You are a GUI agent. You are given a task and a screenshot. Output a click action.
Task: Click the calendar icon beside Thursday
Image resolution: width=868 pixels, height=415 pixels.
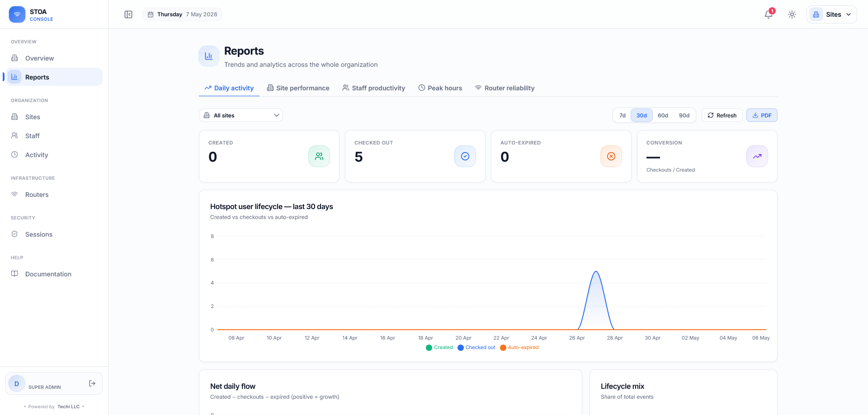tap(151, 14)
